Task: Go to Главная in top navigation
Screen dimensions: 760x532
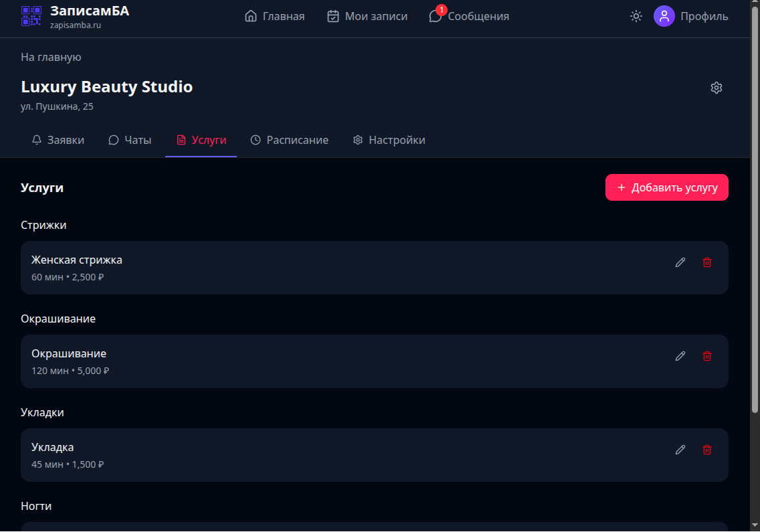Action: pyautogui.click(x=274, y=16)
